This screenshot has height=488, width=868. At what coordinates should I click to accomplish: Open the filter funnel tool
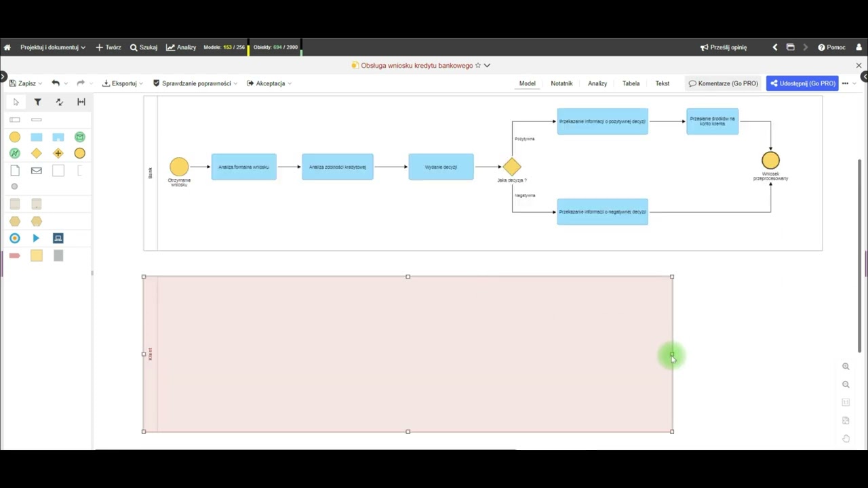[38, 102]
